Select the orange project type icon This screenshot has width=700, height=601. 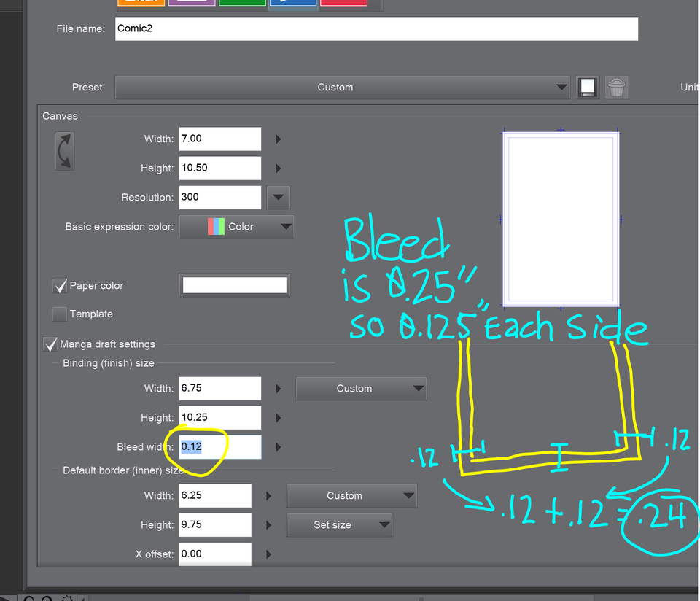click(x=141, y=2)
